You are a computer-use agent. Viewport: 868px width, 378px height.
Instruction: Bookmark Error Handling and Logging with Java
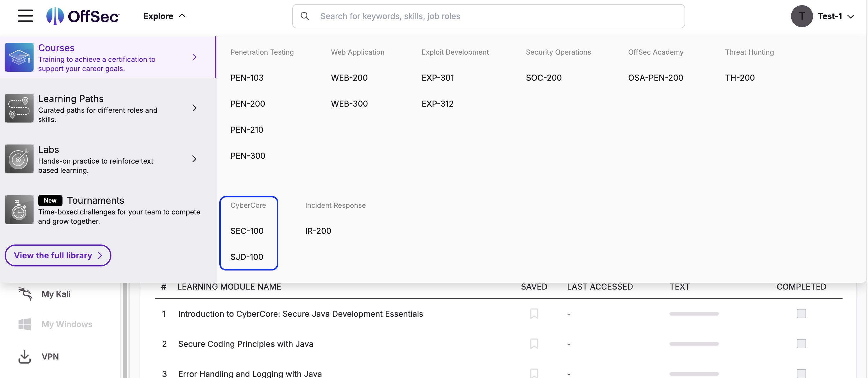pyautogui.click(x=534, y=373)
